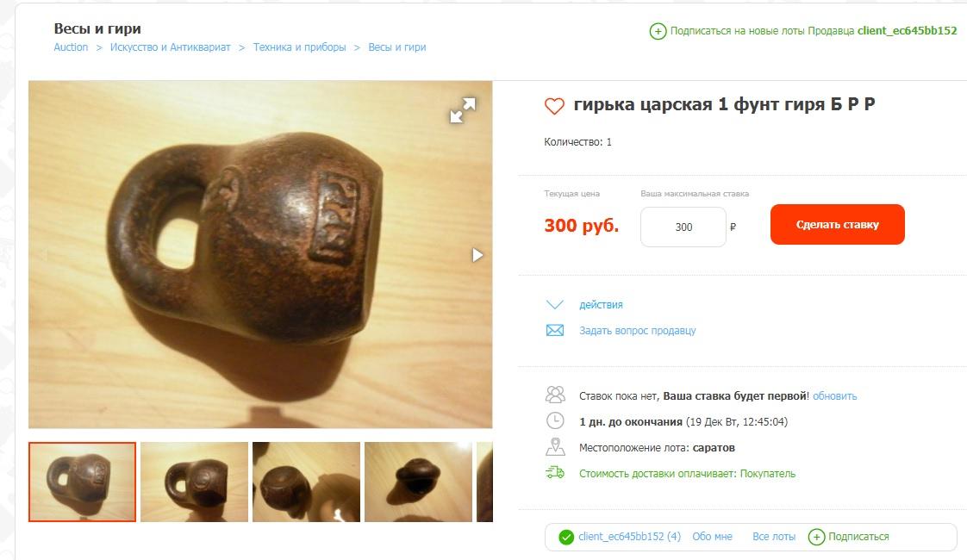This screenshot has width=967, height=560.
Task: Click the delivery truck icon
Action: click(x=554, y=473)
